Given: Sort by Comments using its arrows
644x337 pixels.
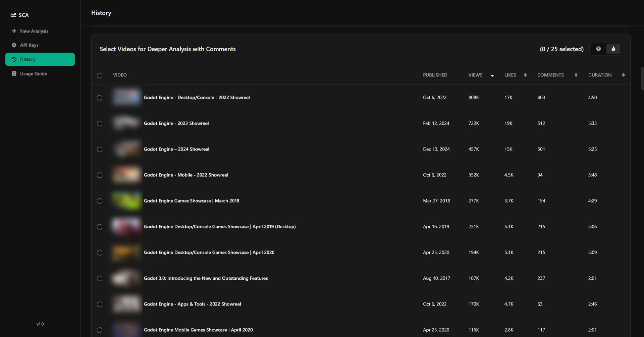Looking at the screenshot, I should (x=576, y=75).
